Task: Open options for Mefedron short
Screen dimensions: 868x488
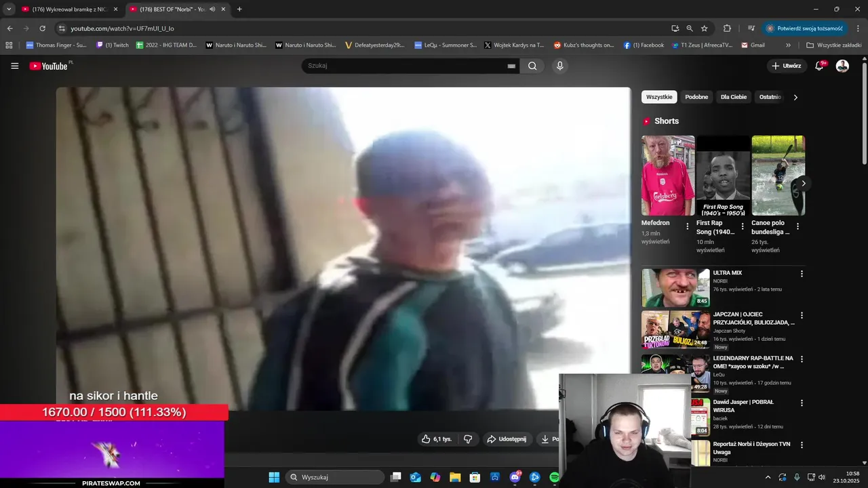Action: click(x=687, y=226)
